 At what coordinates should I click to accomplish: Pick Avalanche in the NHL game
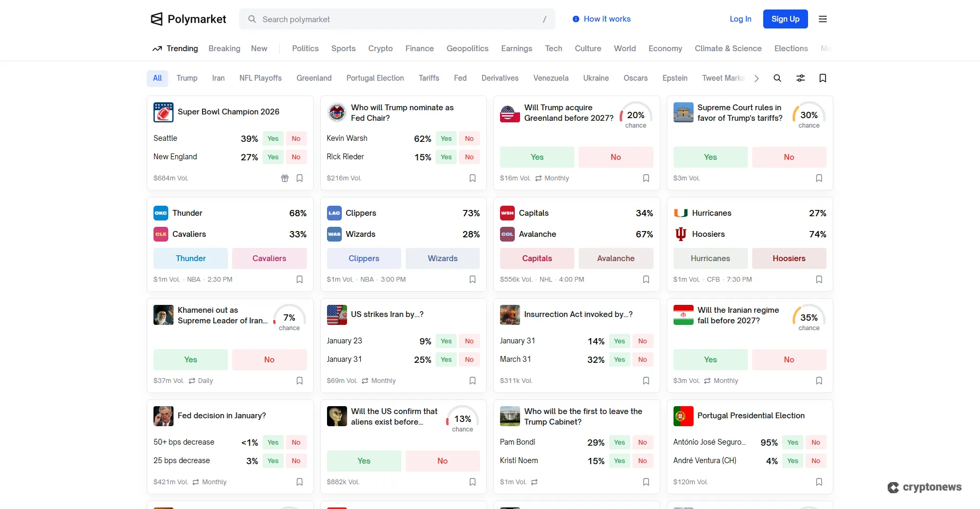[x=616, y=258]
